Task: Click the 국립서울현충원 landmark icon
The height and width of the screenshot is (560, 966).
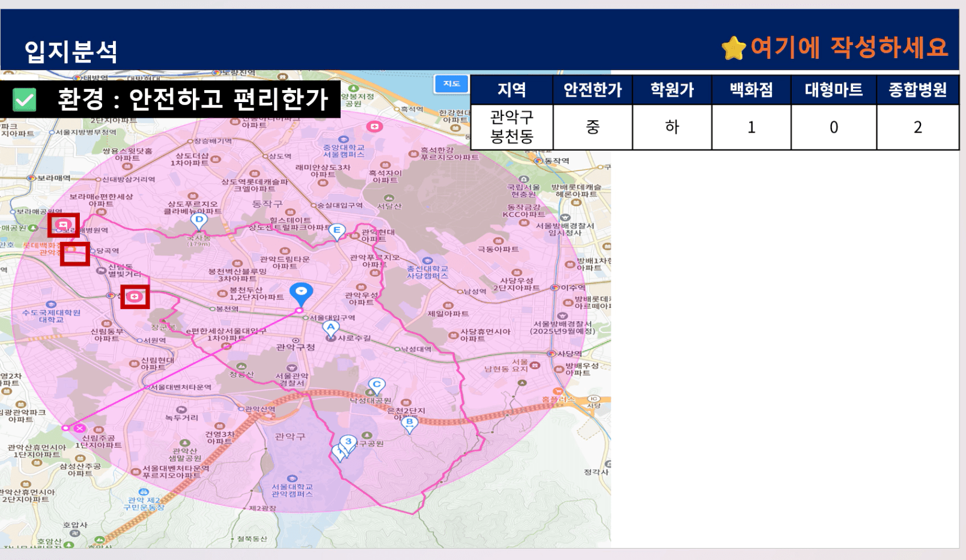Action: [x=523, y=179]
